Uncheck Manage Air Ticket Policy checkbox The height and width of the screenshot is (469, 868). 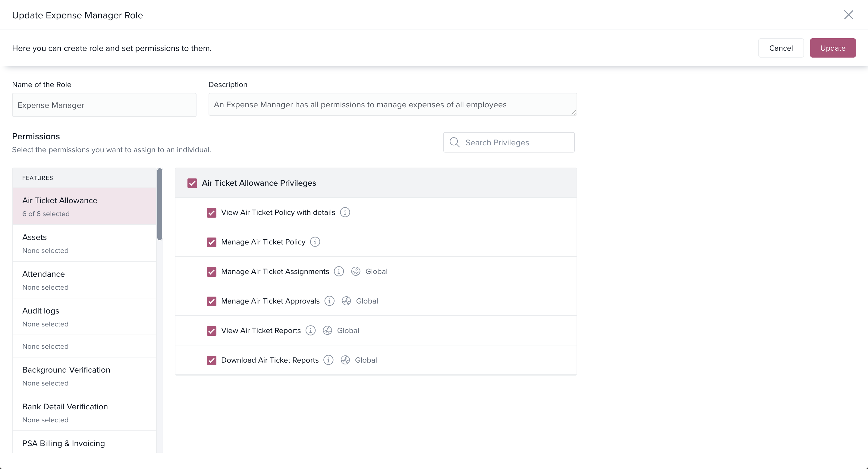click(x=211, y=242)
